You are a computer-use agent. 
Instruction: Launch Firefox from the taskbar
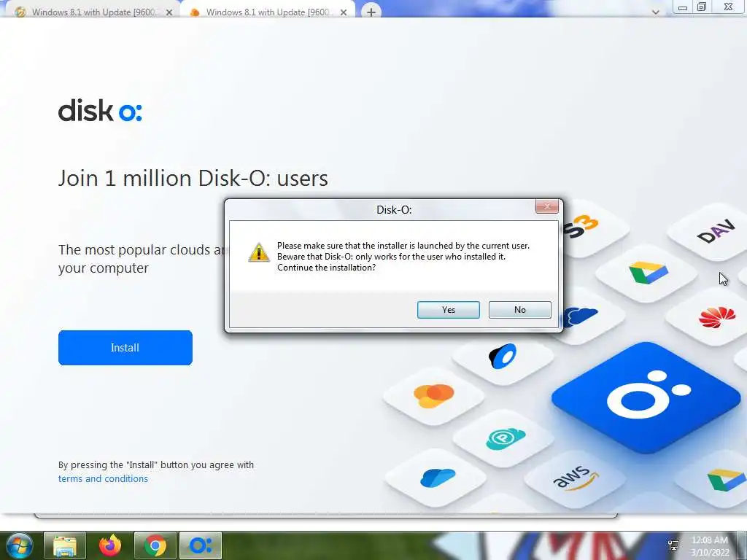(110, 545)
